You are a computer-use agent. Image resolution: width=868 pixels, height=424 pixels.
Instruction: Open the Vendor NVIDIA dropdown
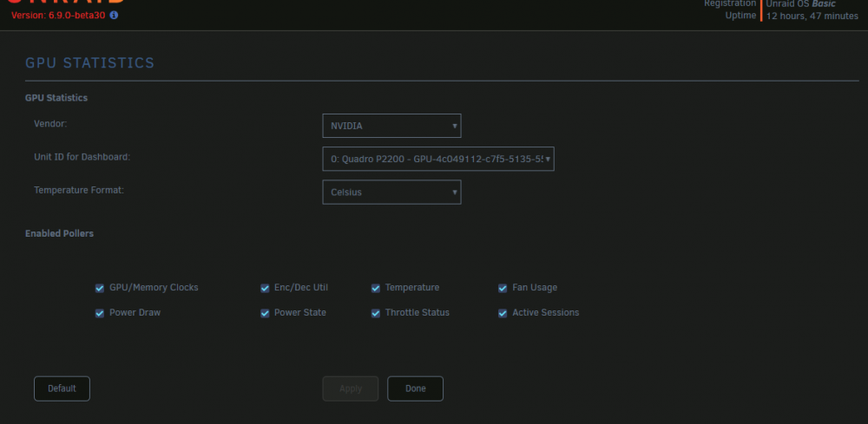391,126
